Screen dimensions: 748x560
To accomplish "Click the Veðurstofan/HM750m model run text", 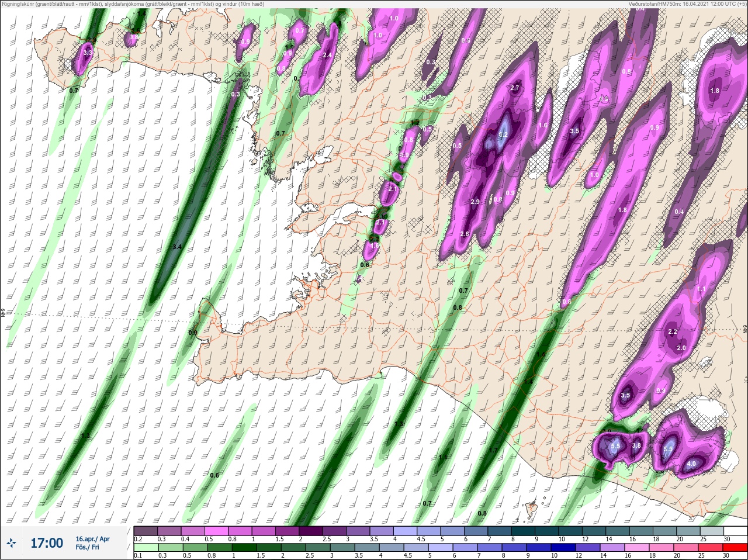I will click(x=687, y=4).
